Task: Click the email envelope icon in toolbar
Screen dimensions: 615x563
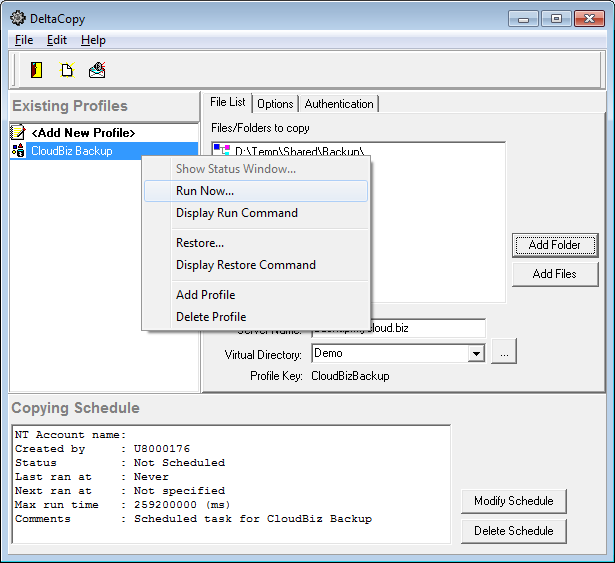Action: [x=97, y=70]
